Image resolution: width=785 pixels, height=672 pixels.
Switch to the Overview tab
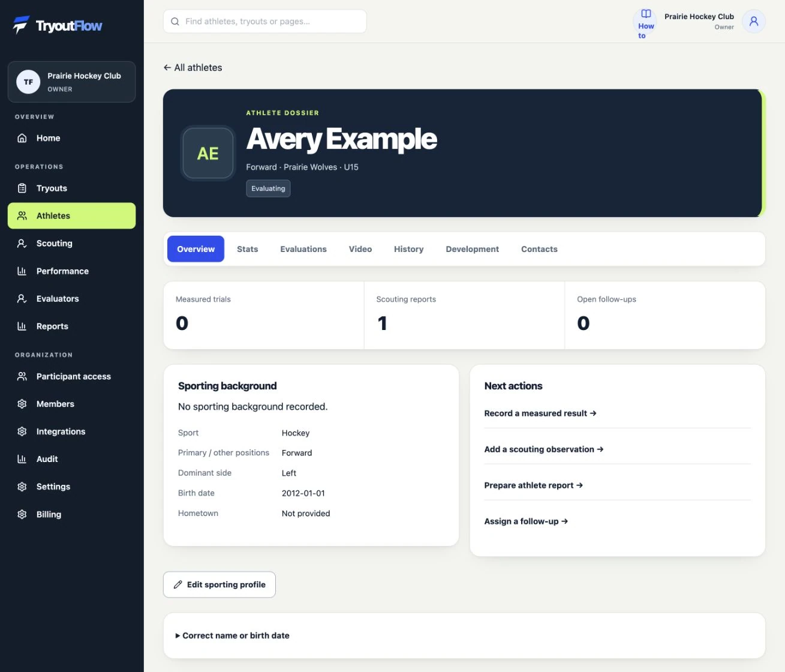(196, 249)
